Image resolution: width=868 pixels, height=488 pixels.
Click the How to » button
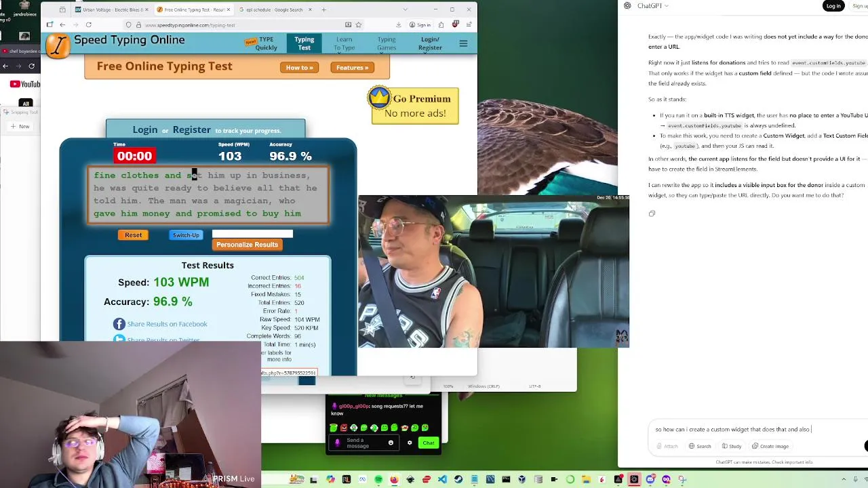tap(299, 68)
